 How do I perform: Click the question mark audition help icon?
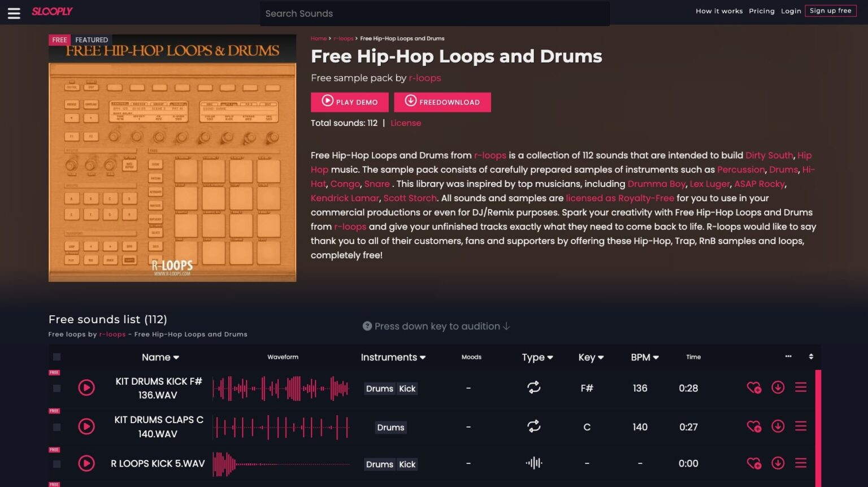[x=367, y=326]
